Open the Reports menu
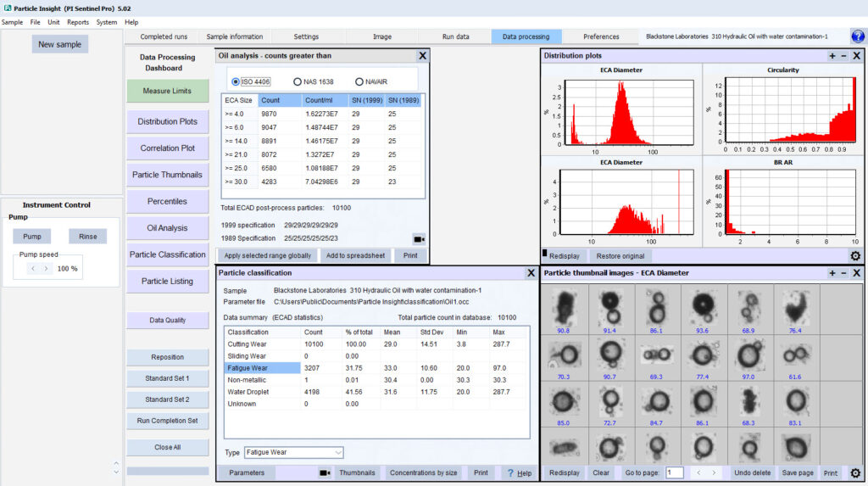Screen dimensions: 868x486 coord(78,22)
